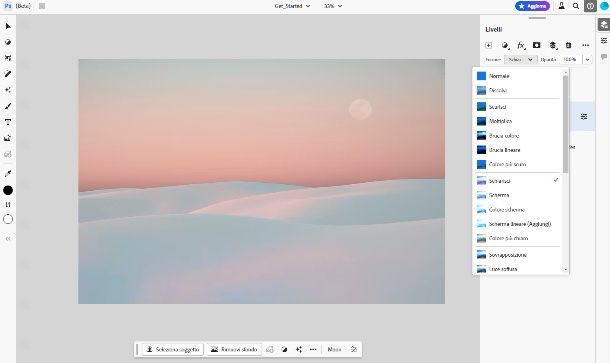
Task: Open the user account avatar
Action: coord(604,6)
